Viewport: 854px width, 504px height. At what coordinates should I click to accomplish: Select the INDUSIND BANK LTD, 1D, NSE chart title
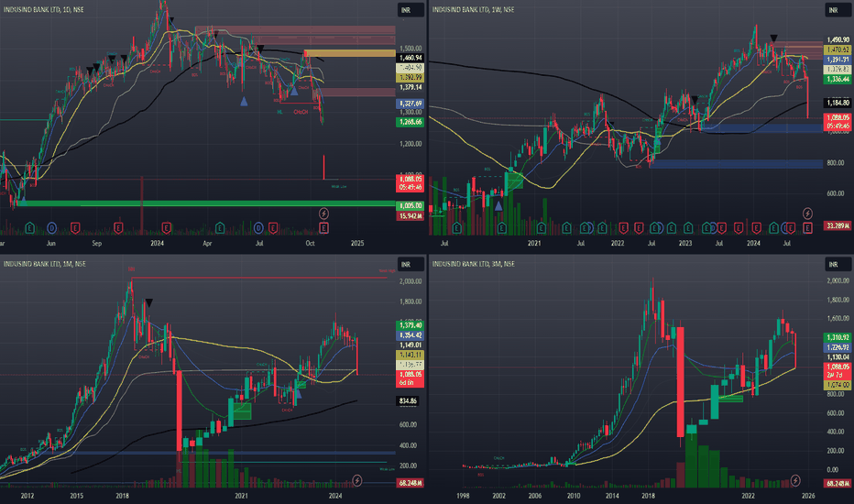click(x=44, y=9)
